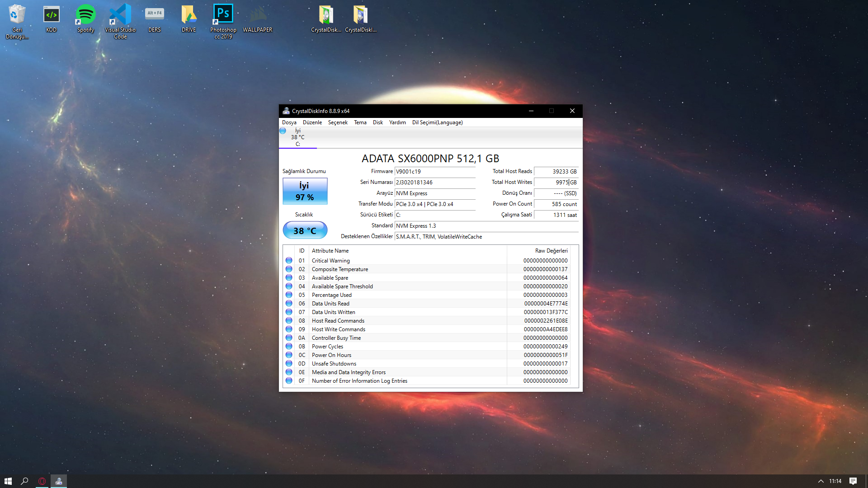Open Photoshop CC 2019 shortcut
The image size is (868, 488).
point(223,19)
